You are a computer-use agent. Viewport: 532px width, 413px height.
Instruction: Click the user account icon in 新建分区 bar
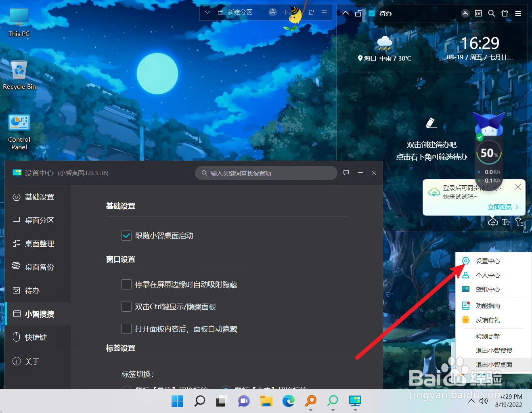click(x=273, y=12)
